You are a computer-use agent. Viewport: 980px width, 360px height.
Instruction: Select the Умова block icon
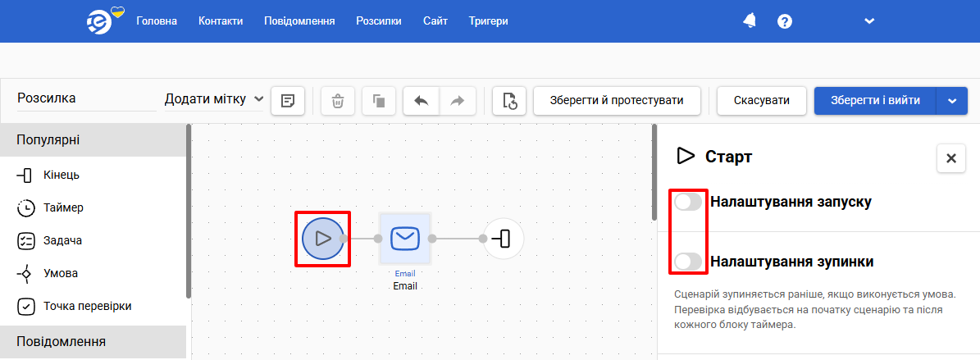click(x=25, y=273)
